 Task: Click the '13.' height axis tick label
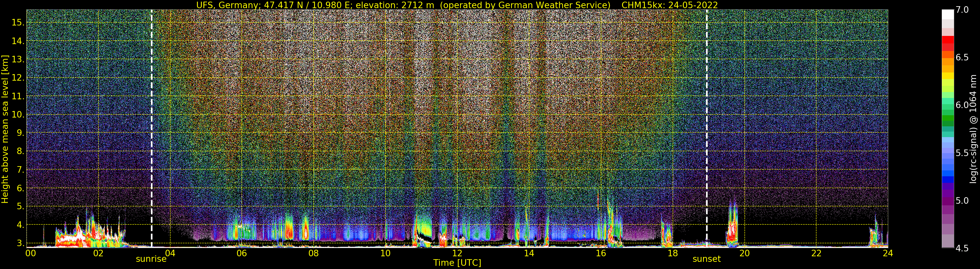(18, 59)
